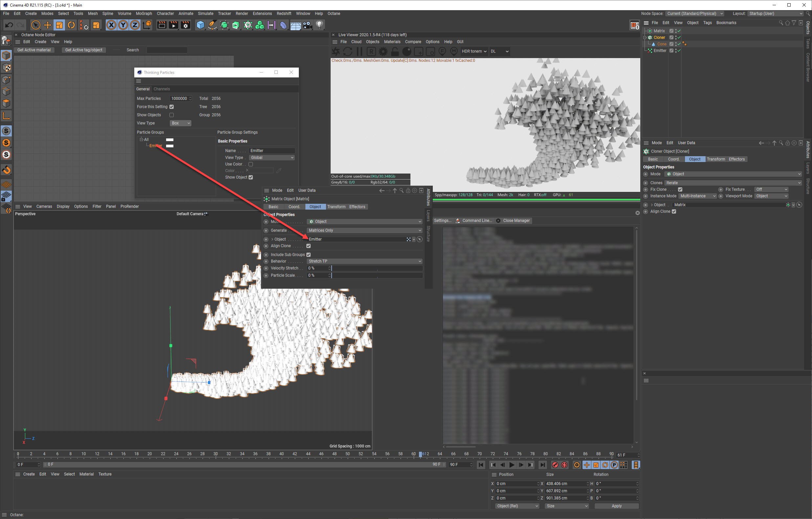Activate the Rotate tool
Screen dimensions: 812x519
point(71,25)
